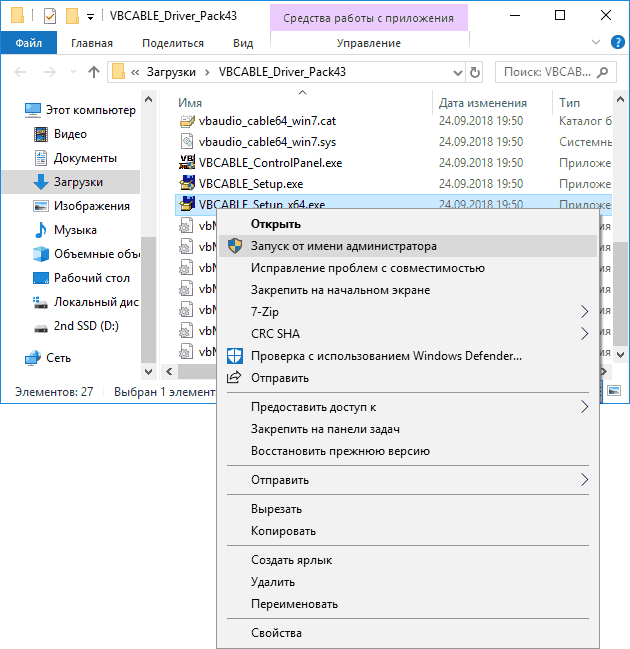Open the blue help question mark icon
This screenshot has height=649, width=630.
[x=618, y=42]
